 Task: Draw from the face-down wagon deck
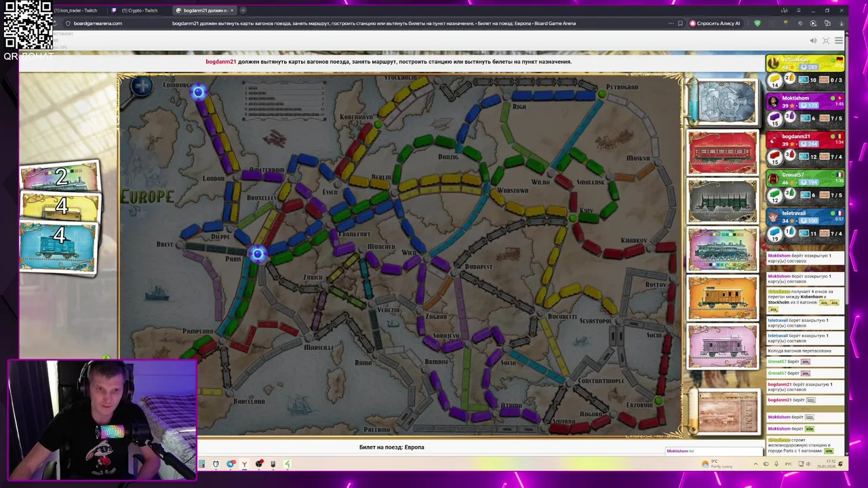[x=722, y=102]
